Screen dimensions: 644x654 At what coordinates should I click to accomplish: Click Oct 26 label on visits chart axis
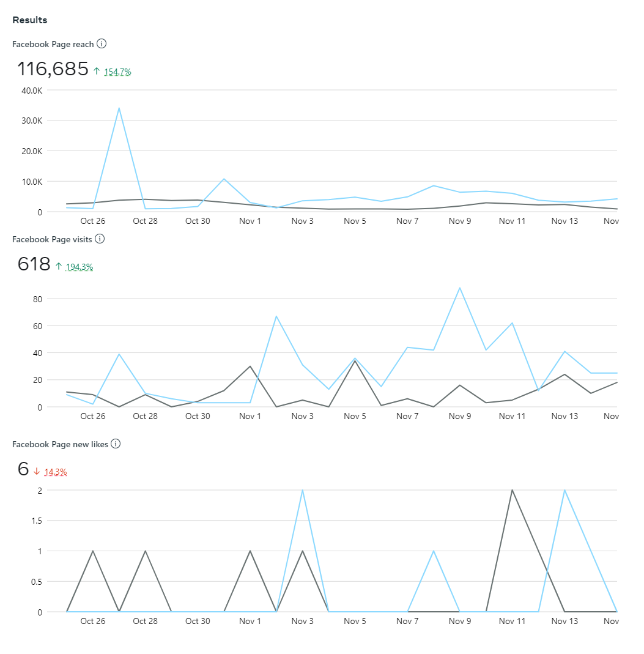[x=92, y=416]
